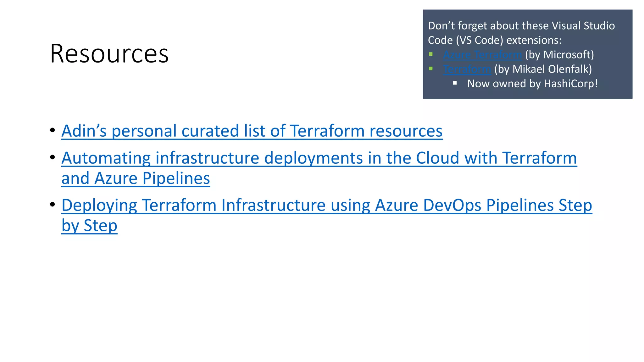
Task: Open Adin's personal curated Terraform resources link
Action: (252, 131)
